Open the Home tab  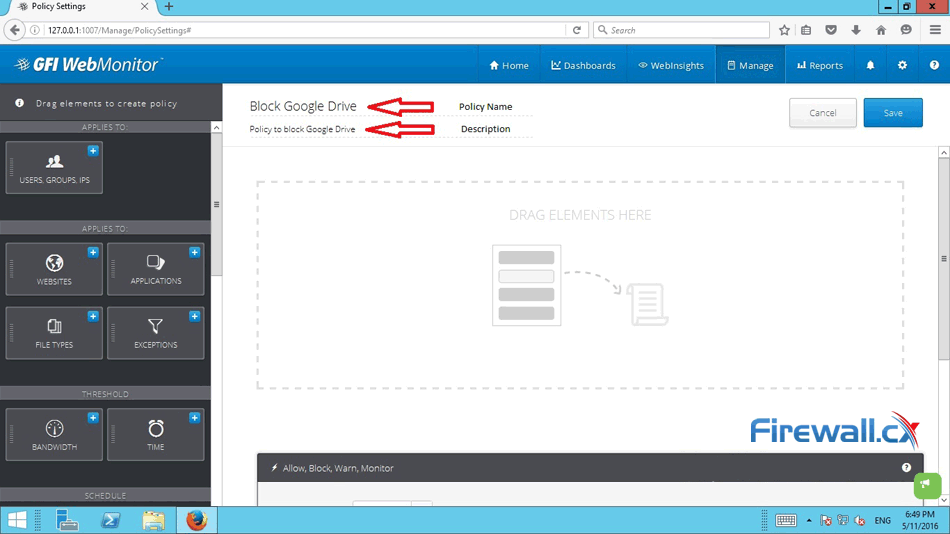click(509, 65)
